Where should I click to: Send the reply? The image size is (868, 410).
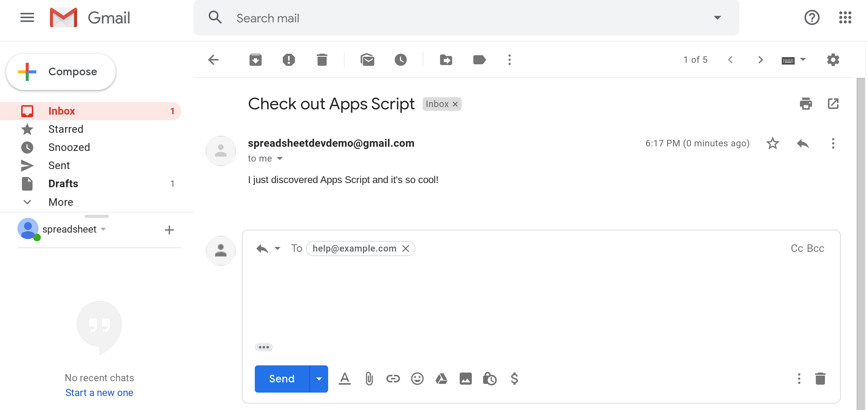point(282,379)
